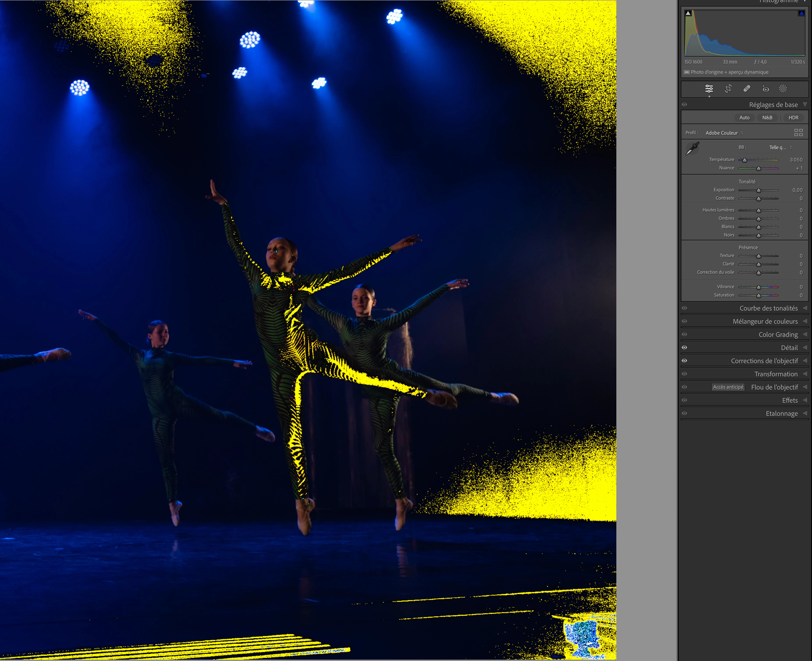Toggle visibility of Détail panel
The height and width of the screenshot is (661, 812).
click(x=684, y=347)
